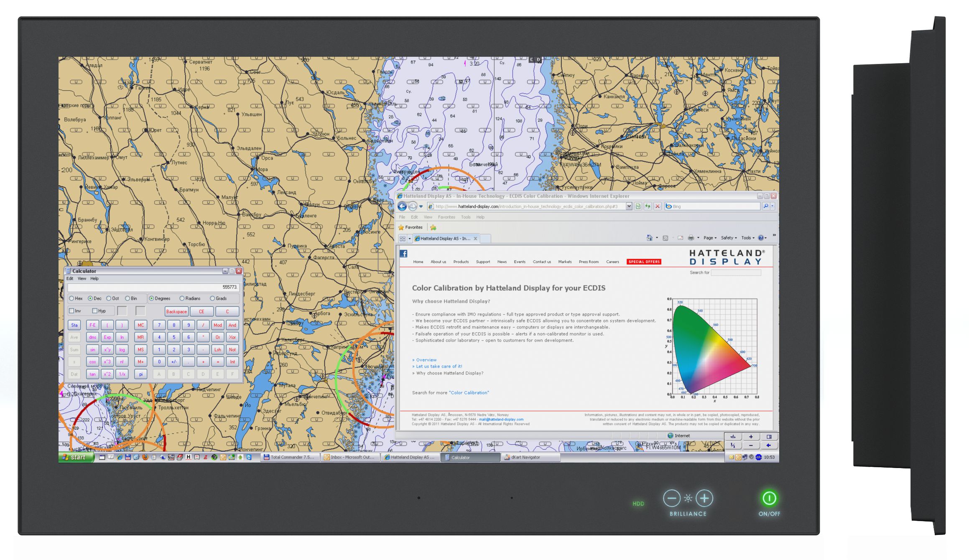Click the SPECIAL OFFERS link
Viewport: 969px width, 560px height.
click(644, 262)
